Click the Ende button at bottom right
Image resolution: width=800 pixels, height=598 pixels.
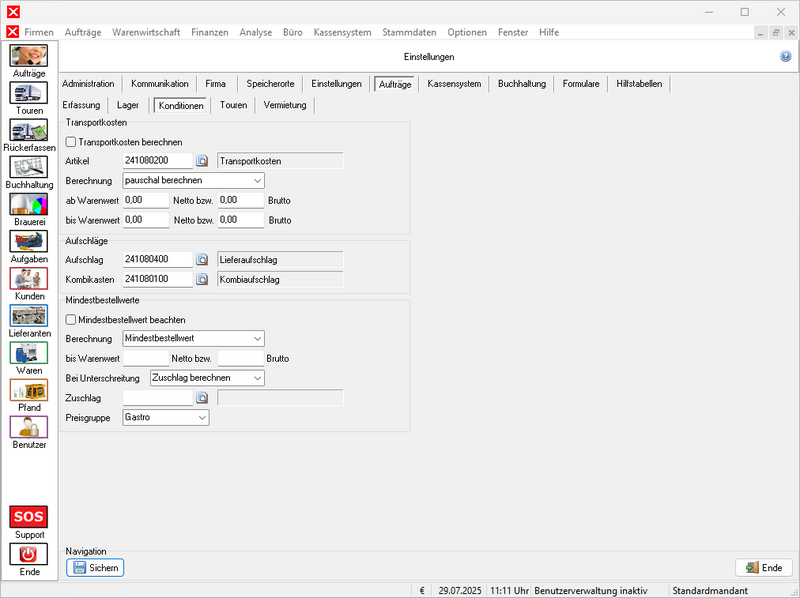[x=763, y=567]
